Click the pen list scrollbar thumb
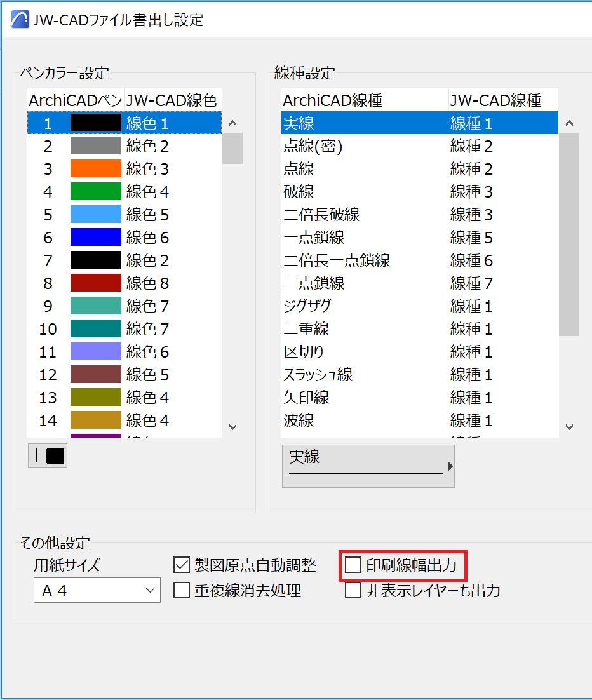 (232, 148)
